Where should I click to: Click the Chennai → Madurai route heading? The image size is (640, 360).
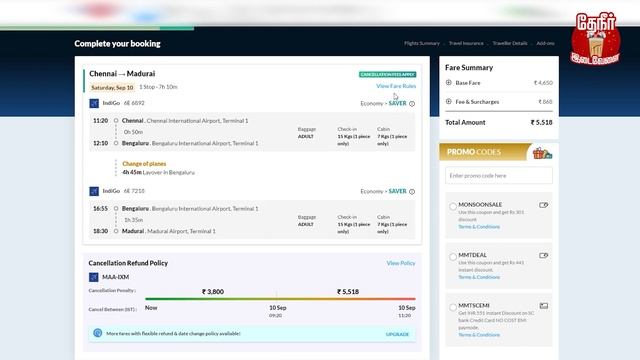coord(122,74)
